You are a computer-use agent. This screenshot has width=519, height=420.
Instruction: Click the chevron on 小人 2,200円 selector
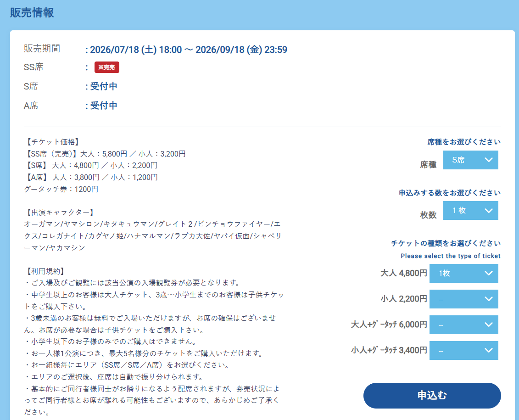click(489, 299)
